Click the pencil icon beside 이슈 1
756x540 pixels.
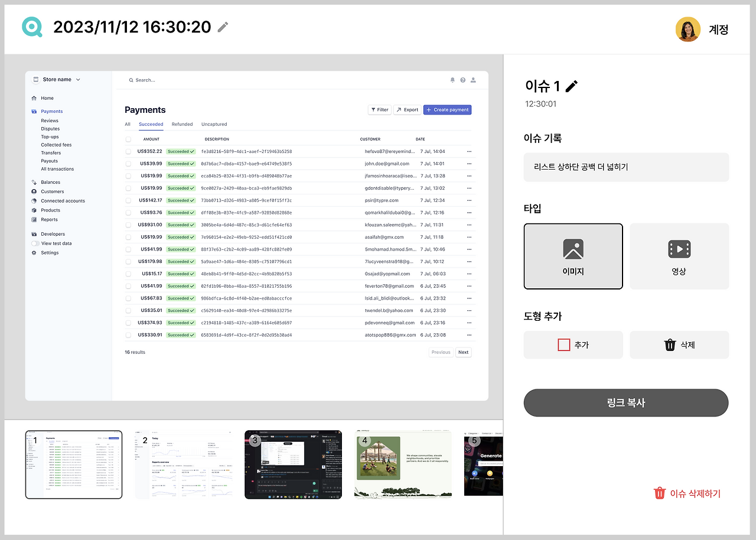click(x=572, y=86)
